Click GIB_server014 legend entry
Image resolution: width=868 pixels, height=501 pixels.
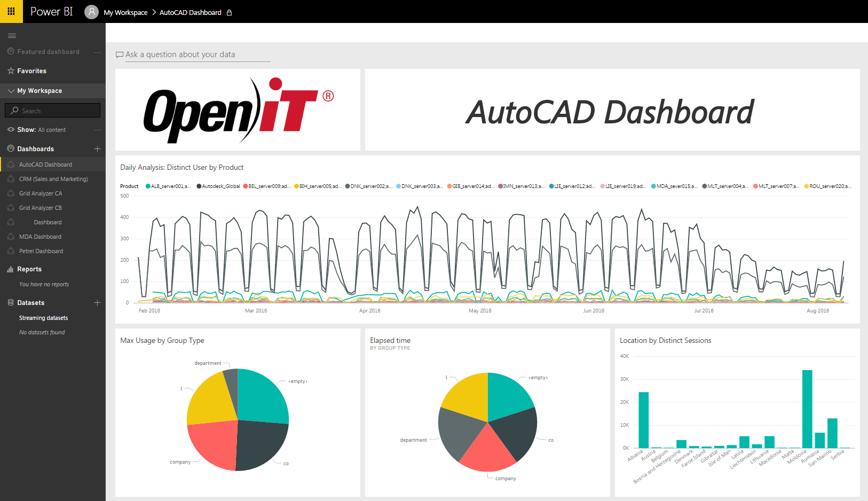click(471, 186)
